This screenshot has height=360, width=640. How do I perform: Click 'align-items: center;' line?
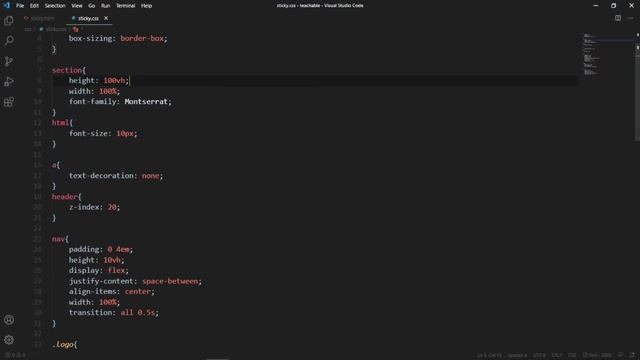[111, 291]
